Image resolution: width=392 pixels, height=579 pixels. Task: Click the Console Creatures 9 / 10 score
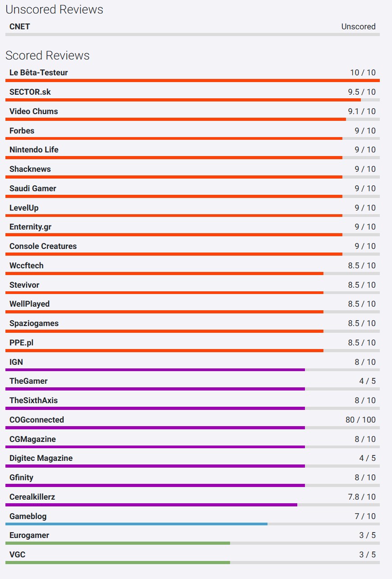(365, 246)
